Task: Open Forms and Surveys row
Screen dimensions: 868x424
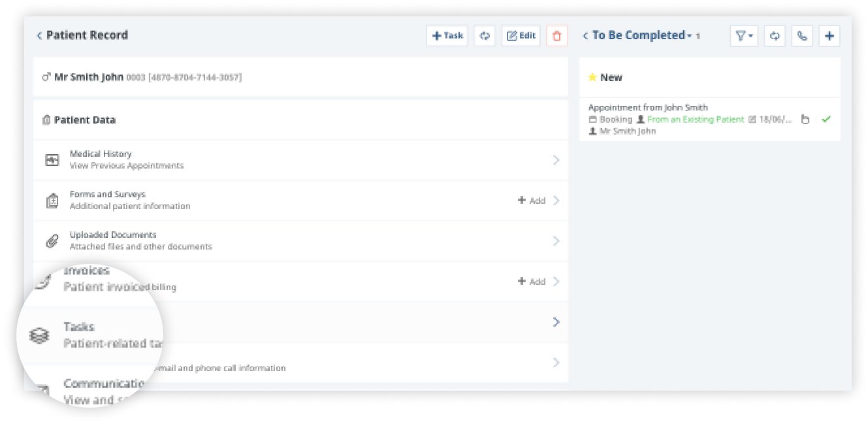Action: pyautogui.click(x=300, y=201)
